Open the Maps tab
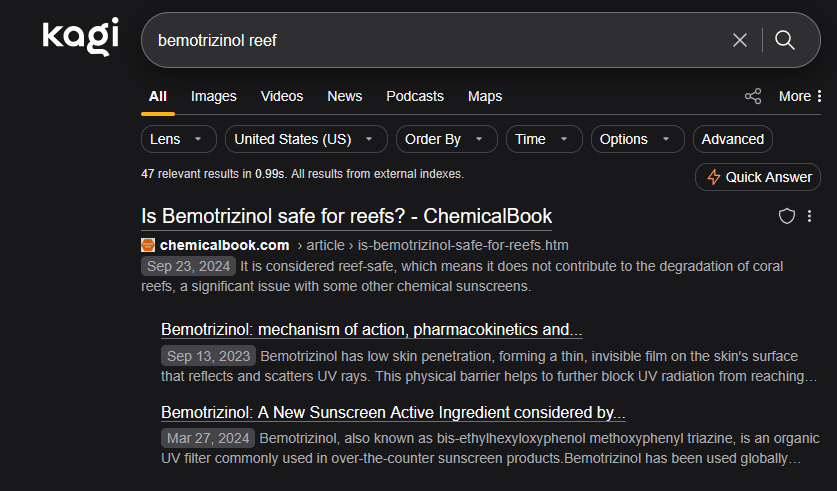Viewport: 837px width, 491px height. 485,96
